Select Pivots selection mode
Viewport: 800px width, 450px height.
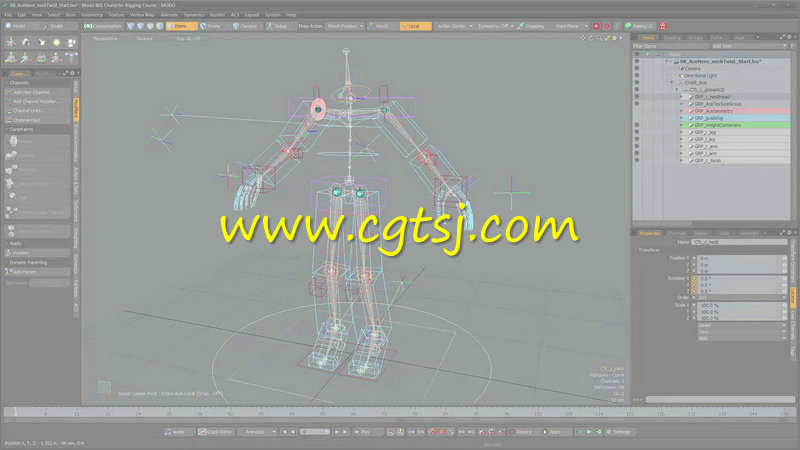(213, 26)
